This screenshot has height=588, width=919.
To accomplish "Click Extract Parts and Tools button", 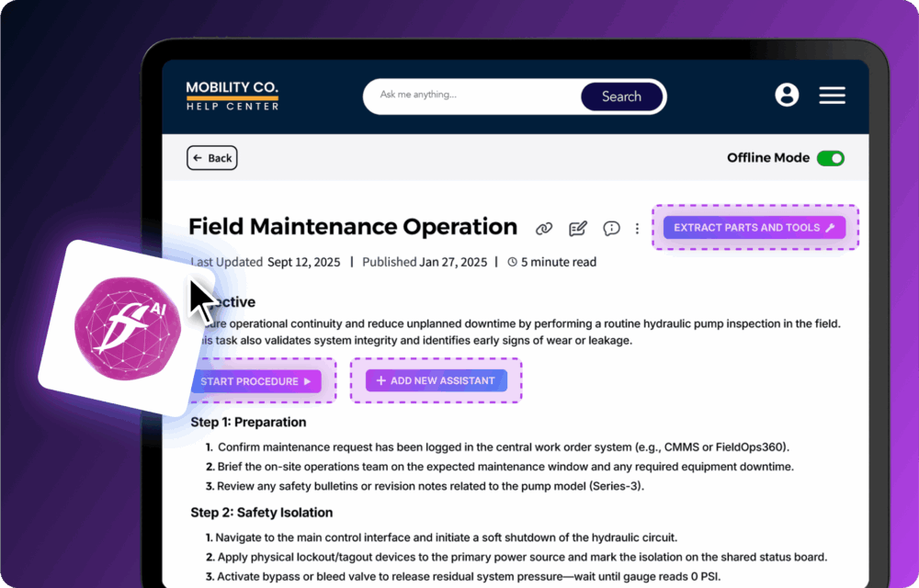I will 754,228.
